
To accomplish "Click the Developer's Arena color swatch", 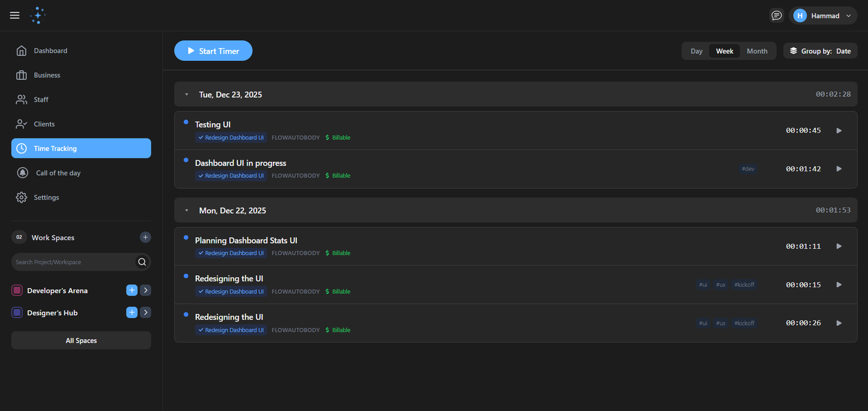I will 17,290.
